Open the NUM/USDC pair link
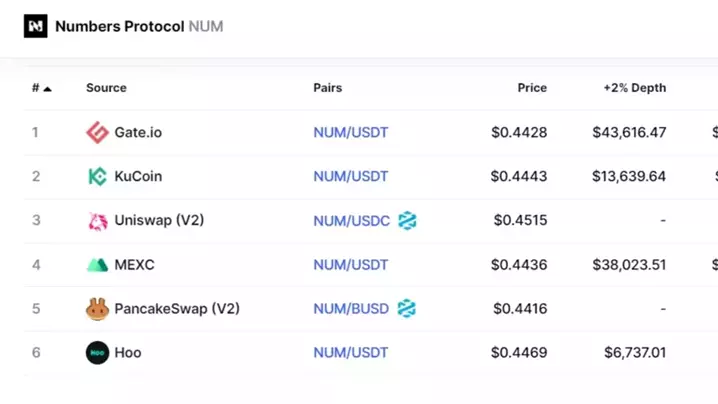Image resolution: width=718 pixels, height=404 pixels. 351,221
